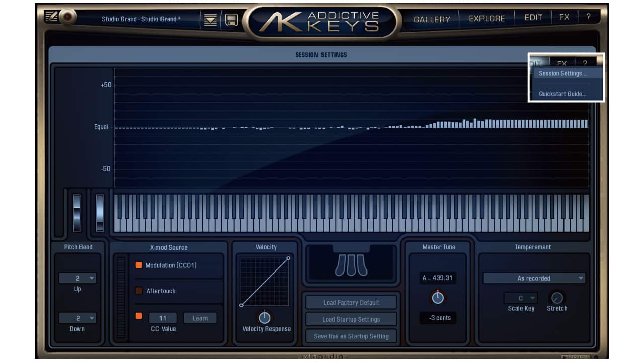Viewport: 644px width, 362px height.
Task: Click the Velocity Response knob
Action: tap(265, 318)
